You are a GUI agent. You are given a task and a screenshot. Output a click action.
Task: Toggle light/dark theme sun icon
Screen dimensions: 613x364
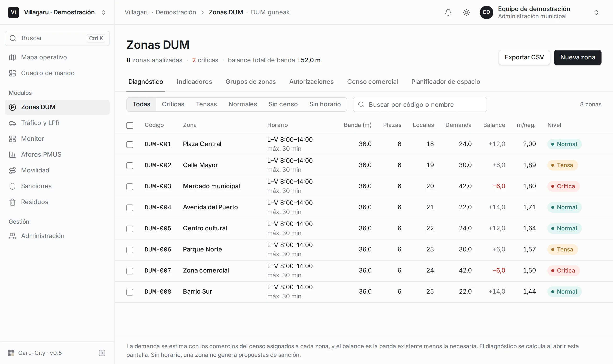(466, 12)
